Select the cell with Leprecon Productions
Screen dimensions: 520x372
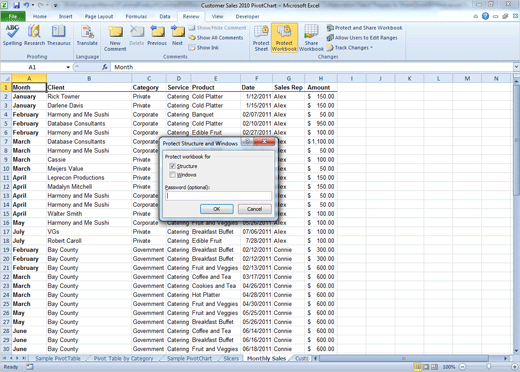(89, 178)
